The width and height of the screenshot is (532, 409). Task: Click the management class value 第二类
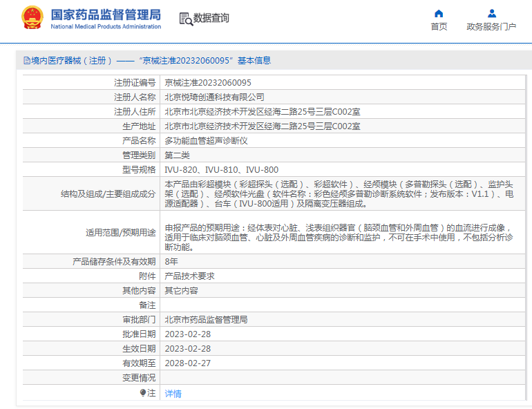pyautogui.click(x=177, y=155)
